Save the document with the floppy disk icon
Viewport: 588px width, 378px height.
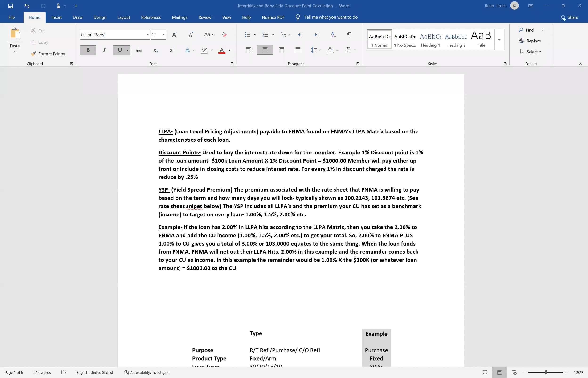point(11,6)
